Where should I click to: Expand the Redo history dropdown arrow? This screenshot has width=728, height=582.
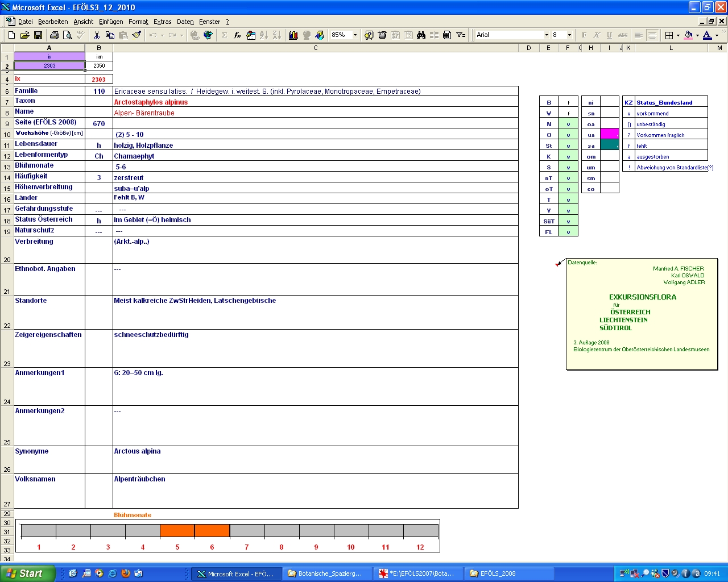coord(181,35)
